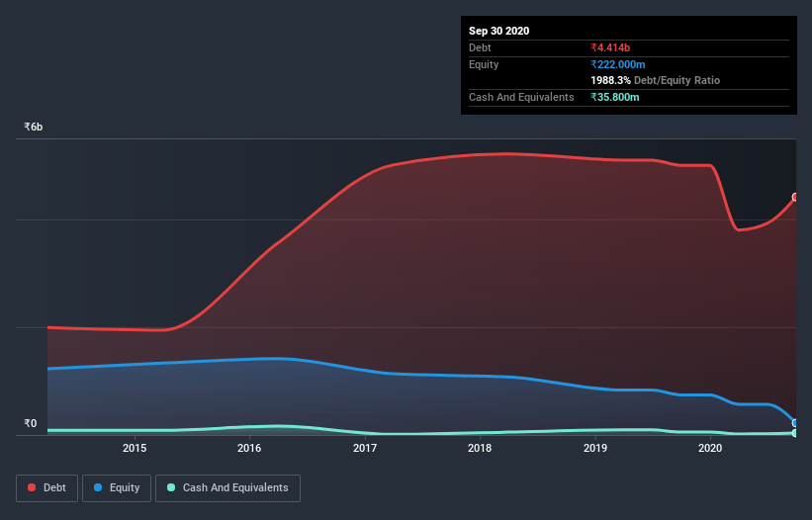Click the blue Equity end-point marker
The height and width of the screenshot is (520, 812).
coord(795,423)
